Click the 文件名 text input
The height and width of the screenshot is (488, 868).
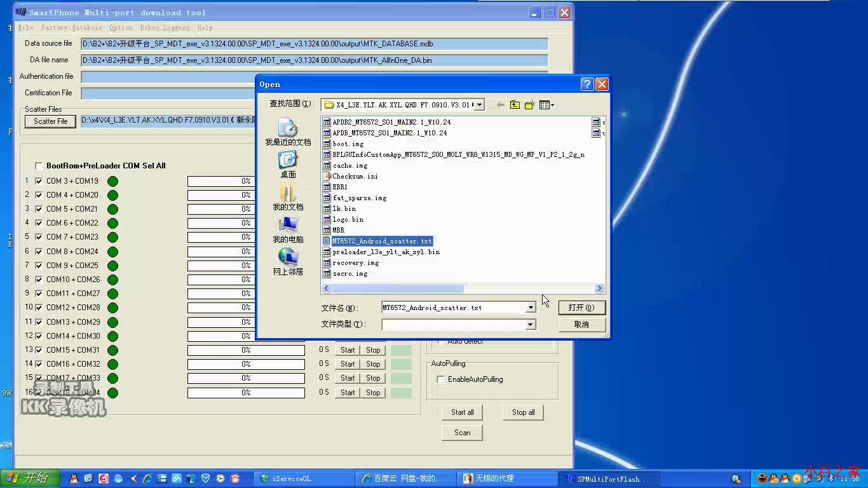click(454, 308)
